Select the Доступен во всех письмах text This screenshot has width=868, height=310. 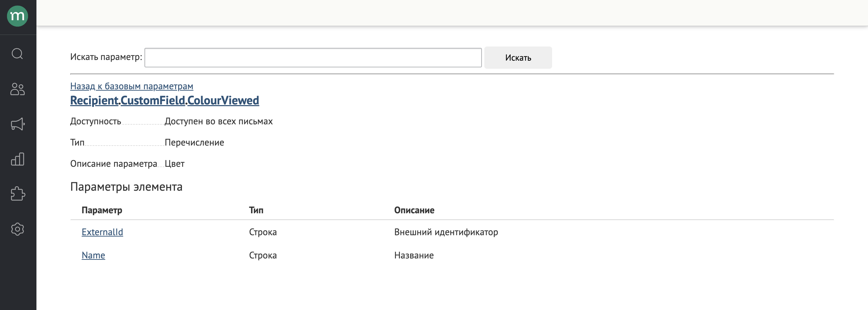[219, 121]
